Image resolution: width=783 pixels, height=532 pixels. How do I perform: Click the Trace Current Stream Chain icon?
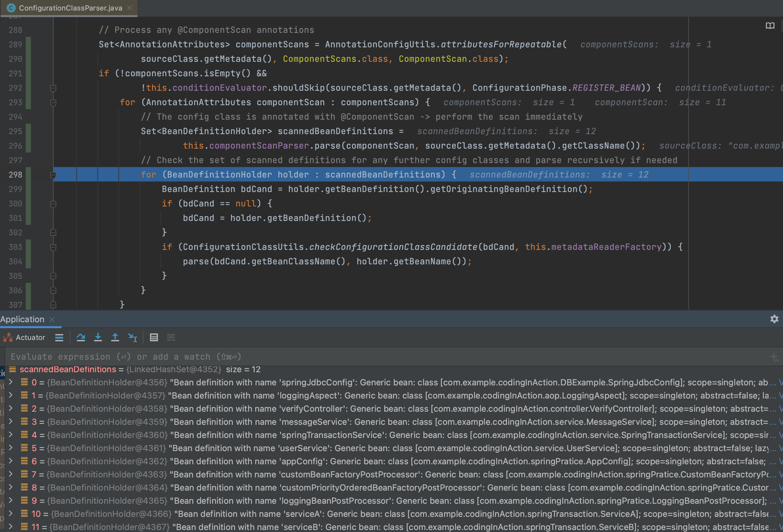171,337
